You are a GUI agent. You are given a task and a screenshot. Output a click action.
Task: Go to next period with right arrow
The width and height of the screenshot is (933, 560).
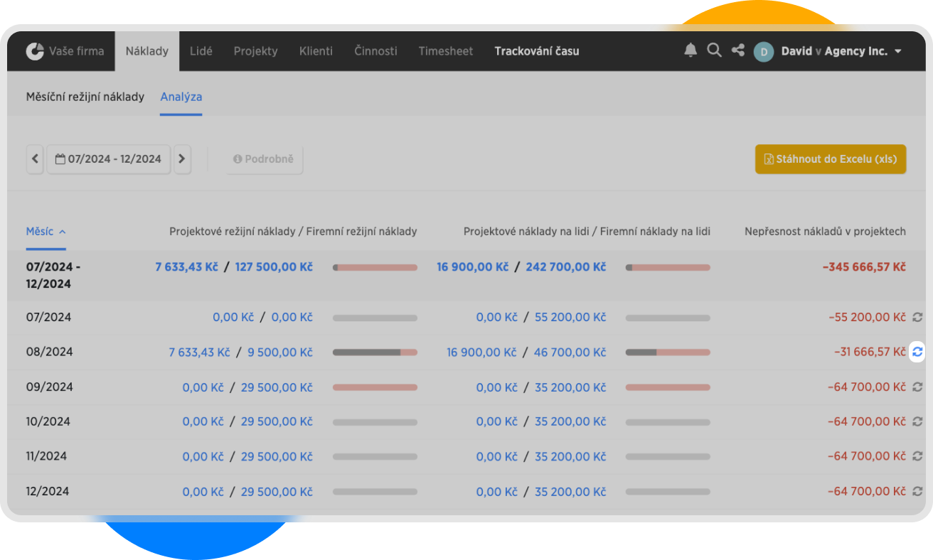coord(182,159)
